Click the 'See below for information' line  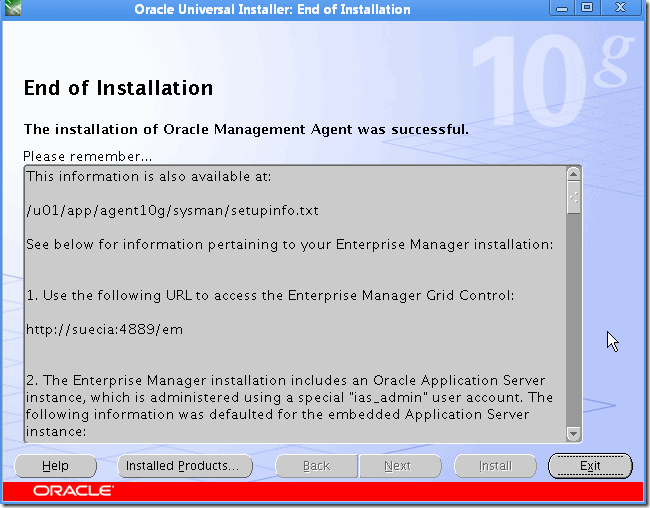289,245
